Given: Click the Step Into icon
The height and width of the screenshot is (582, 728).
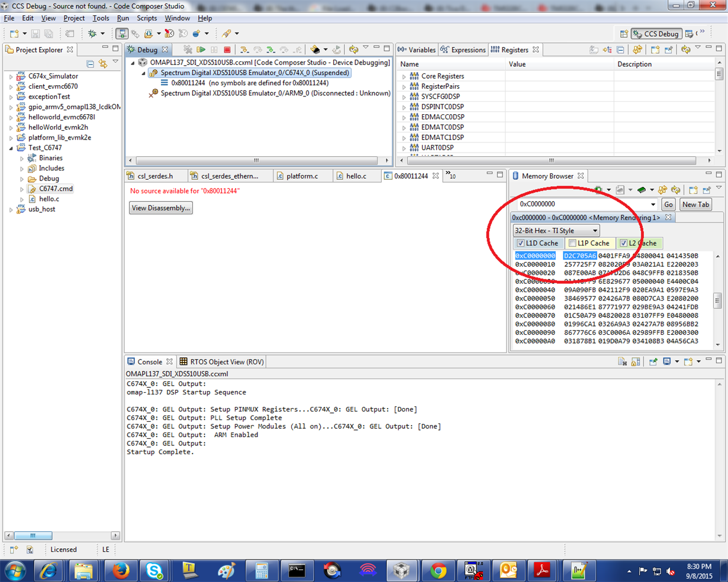Looking at the screenshot, I should point(244,50).
